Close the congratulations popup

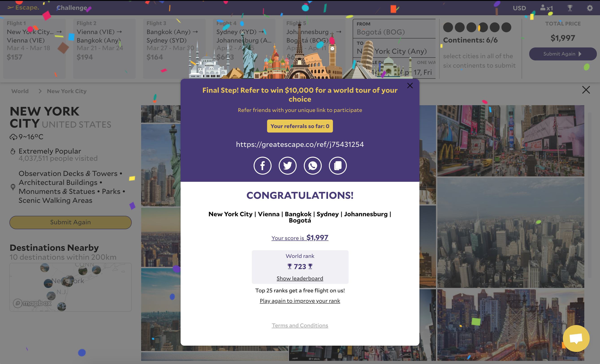(410, 86)
